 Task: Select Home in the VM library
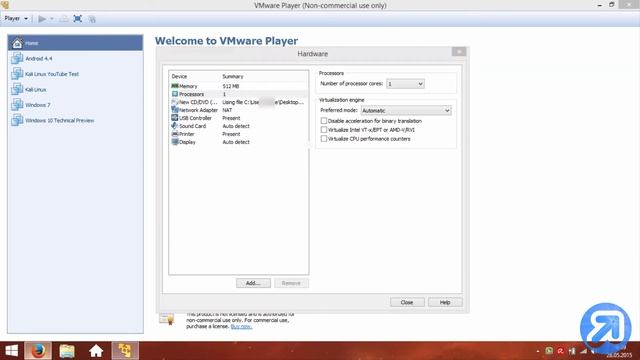click(75, 43)
